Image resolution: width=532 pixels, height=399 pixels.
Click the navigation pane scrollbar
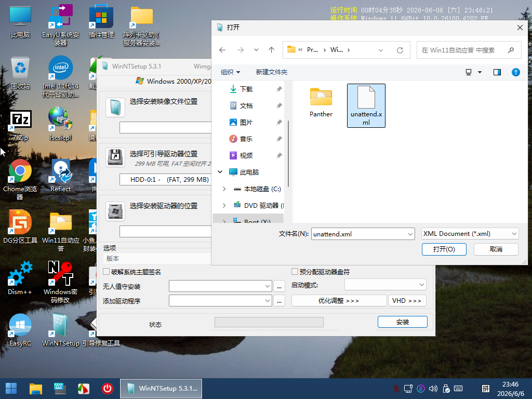click(x=288, y=153)
